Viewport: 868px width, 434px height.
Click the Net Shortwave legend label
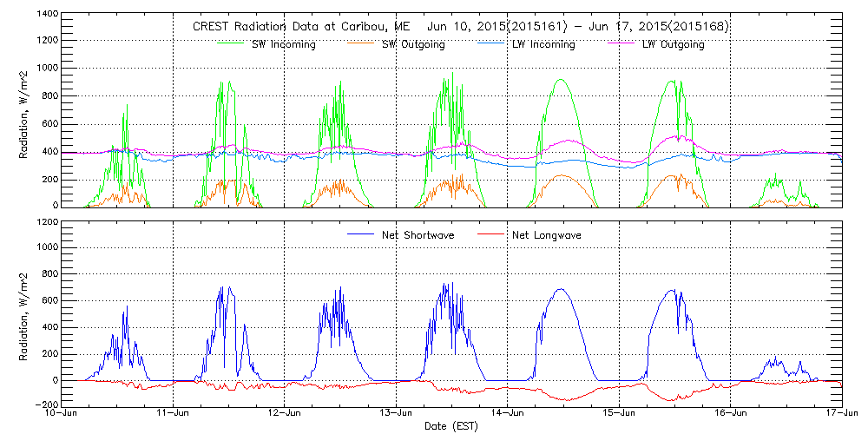click(413, 235)
